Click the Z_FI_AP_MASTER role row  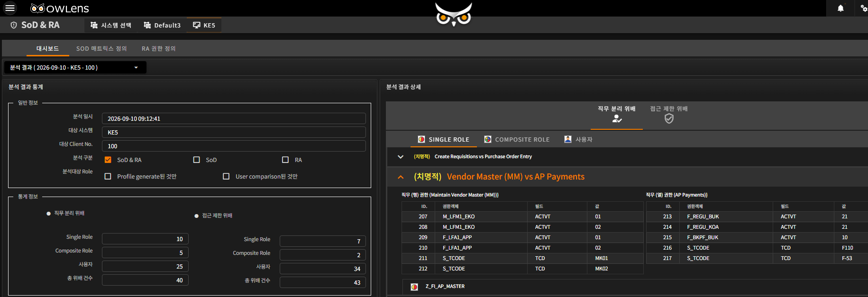(635, 287)
